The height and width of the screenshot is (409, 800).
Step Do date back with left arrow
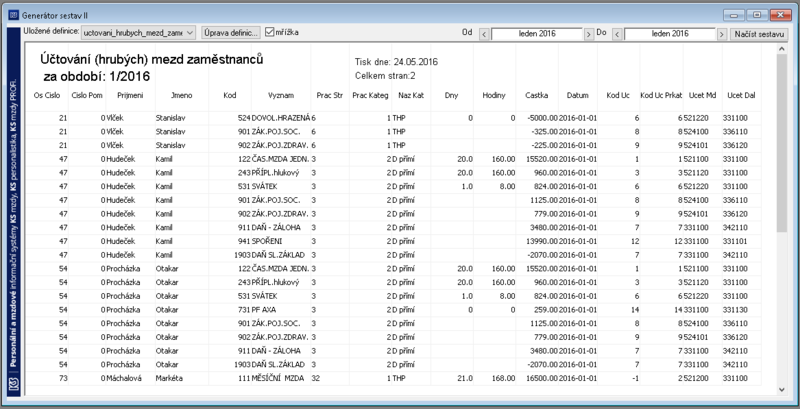click(617, 35)
